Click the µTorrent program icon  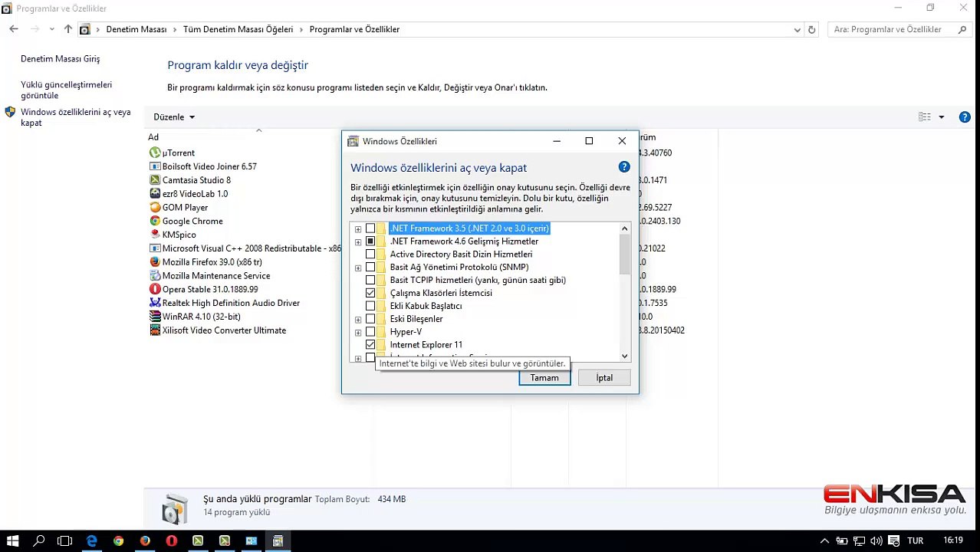pos(155,153)
